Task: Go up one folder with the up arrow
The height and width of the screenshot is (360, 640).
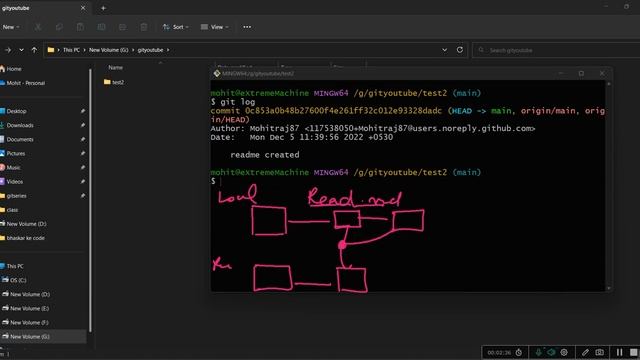Action: coord(34,50)
